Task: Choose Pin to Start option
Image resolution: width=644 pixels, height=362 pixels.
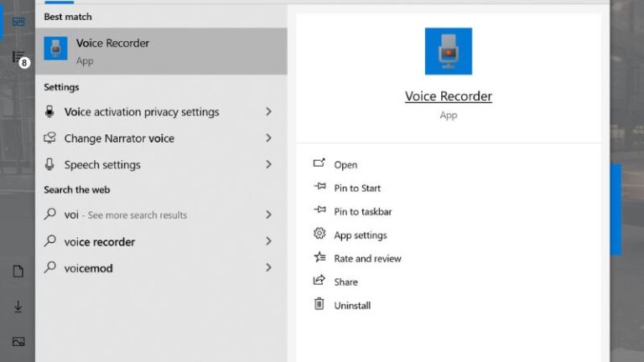Action: (x=357, y=189)
